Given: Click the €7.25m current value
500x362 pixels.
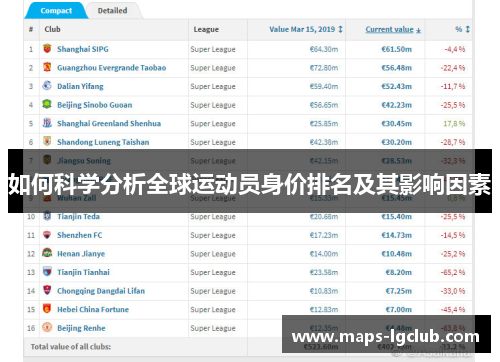Looking at the screenshot, I should click(x=399, y=291).
